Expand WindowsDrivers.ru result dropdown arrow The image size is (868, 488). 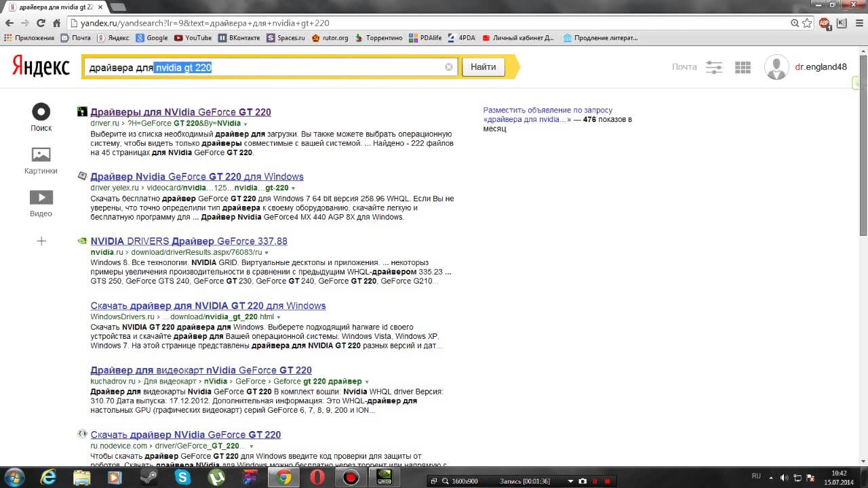(279, 317)
